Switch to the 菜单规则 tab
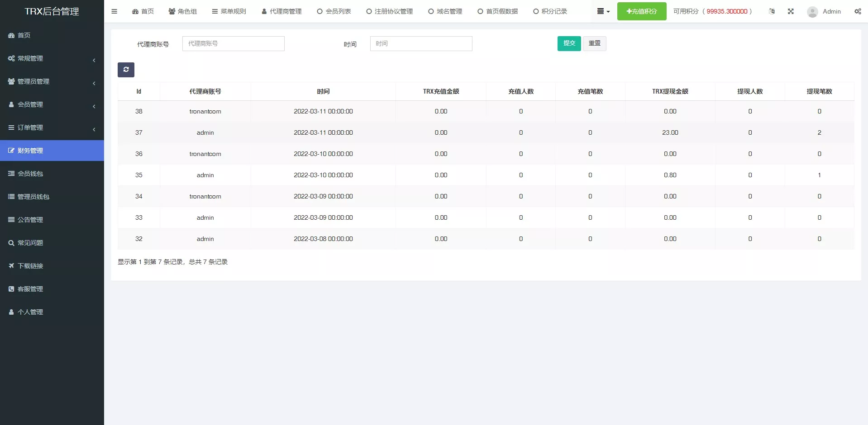 click(229, 11)
